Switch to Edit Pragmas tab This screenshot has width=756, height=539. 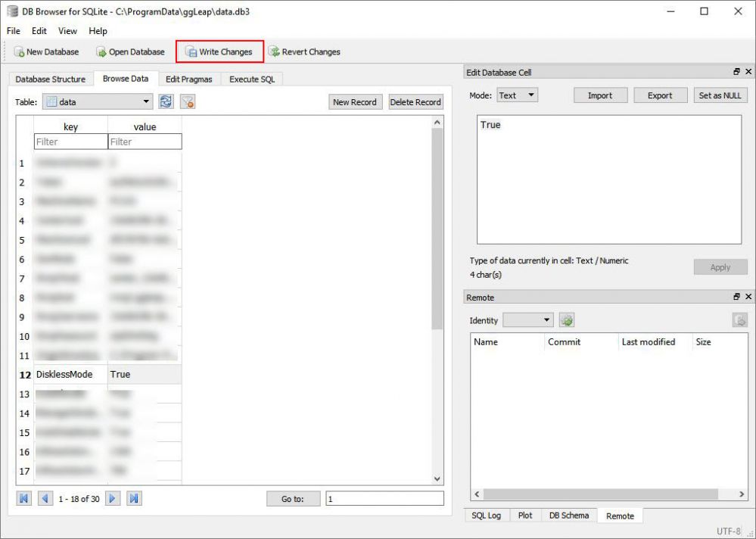(x=189, y=79)
